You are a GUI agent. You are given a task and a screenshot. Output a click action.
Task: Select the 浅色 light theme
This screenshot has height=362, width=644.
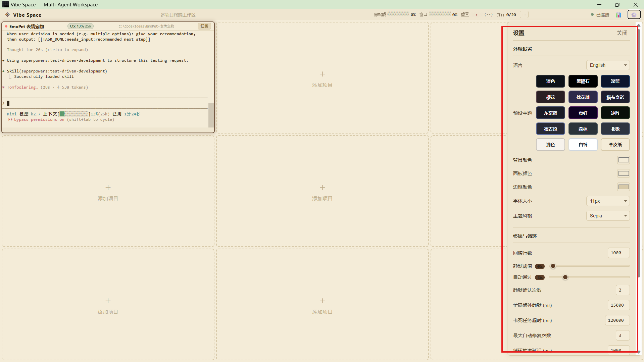point(550,145)
